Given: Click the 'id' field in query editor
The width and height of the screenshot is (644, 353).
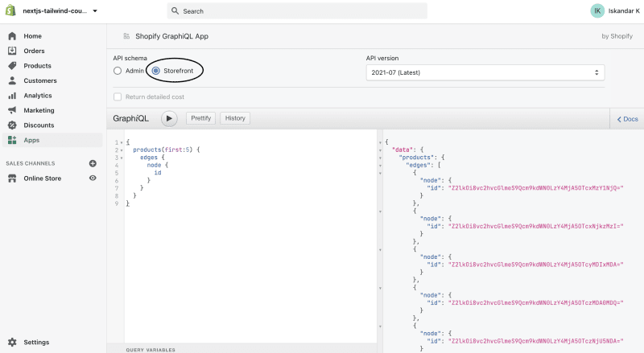Looking at the screenshot, I should point(158,173).
